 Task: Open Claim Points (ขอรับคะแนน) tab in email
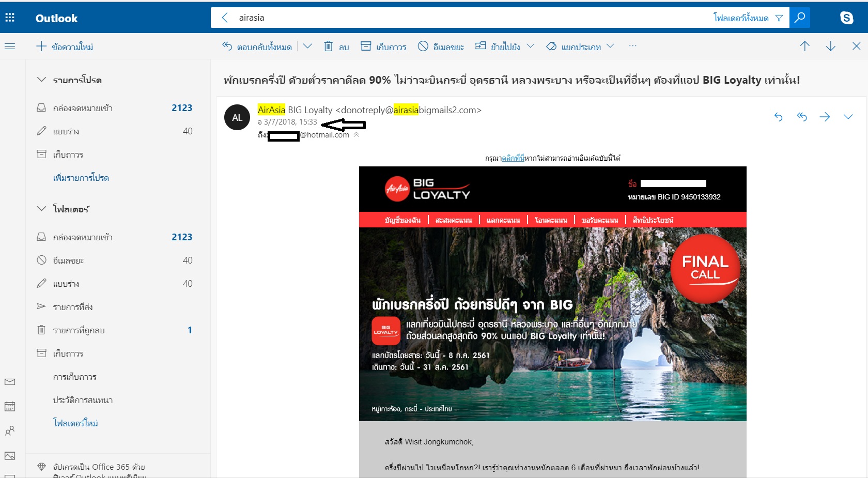point(600,220)
